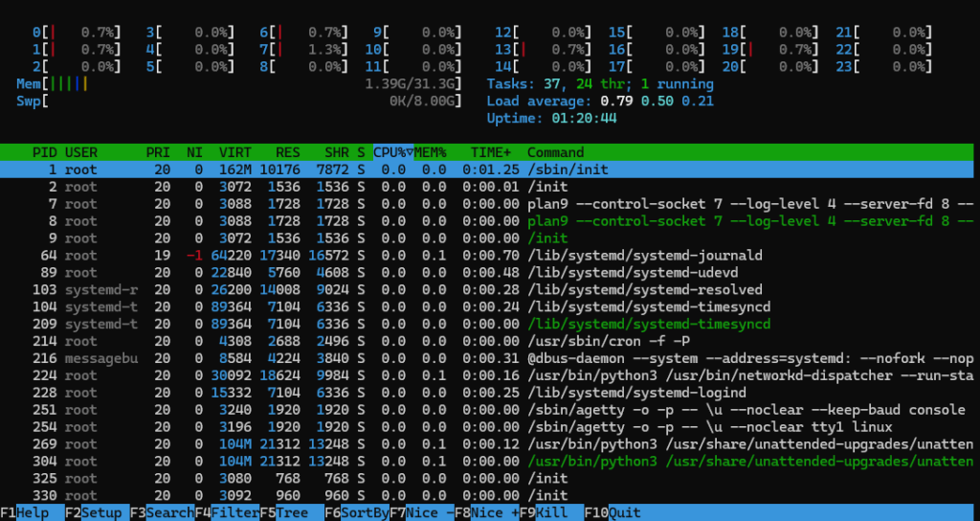
Task: Click the Mem usage meter bar
Action: pos(238,84)
